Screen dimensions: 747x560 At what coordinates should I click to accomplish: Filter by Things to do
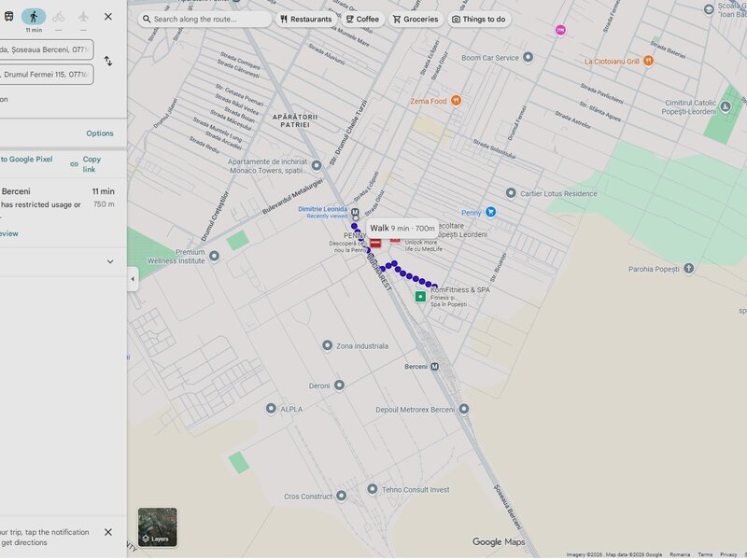pyautogui.click(x=479, y=19)
